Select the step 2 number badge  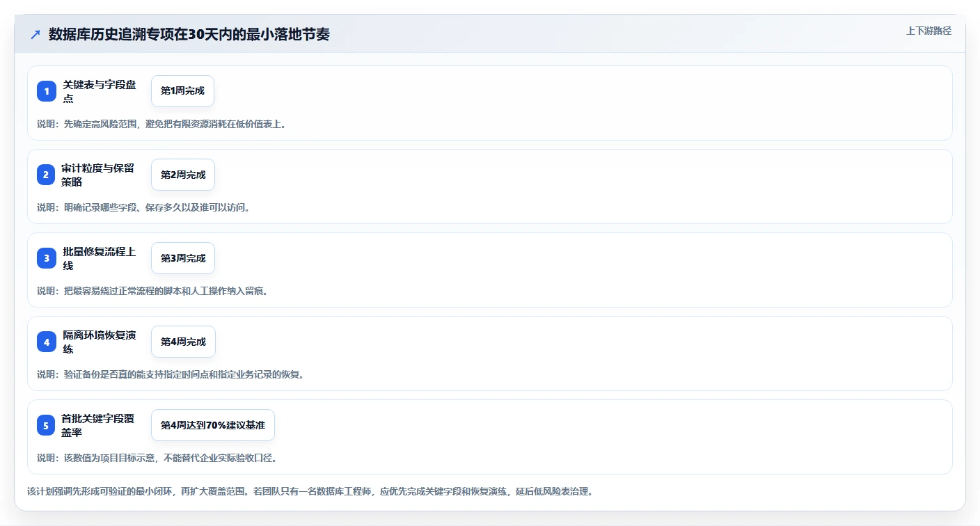pyautogui.click(x=46, y=175)
